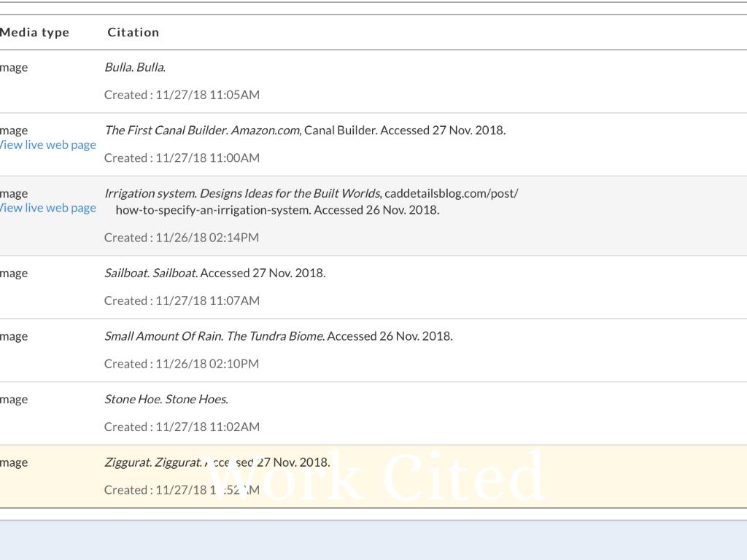The height and width of the screenshot is (560, 747).
Task: Click the Media type column header
Action: (34, 32)
